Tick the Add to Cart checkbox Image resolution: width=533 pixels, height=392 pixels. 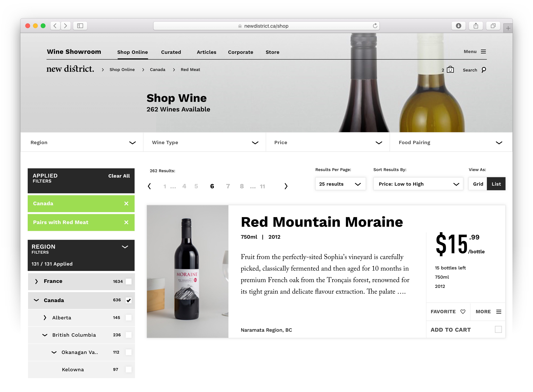pyautogui.click(x=498, y=329)
